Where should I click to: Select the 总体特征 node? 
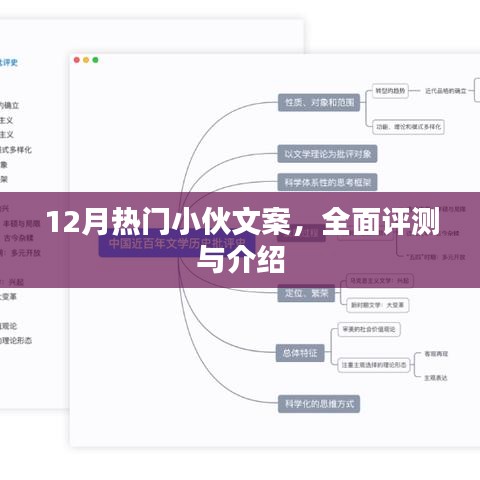300,353
